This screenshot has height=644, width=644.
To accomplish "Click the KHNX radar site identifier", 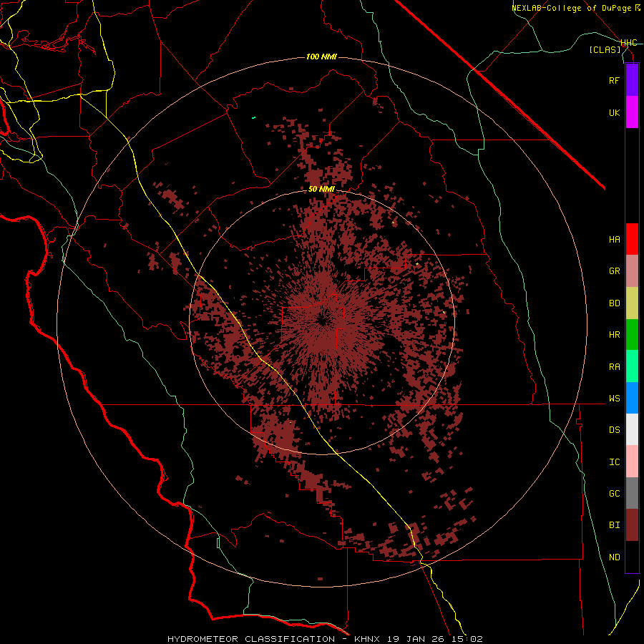I will click(x=369, y=639).
